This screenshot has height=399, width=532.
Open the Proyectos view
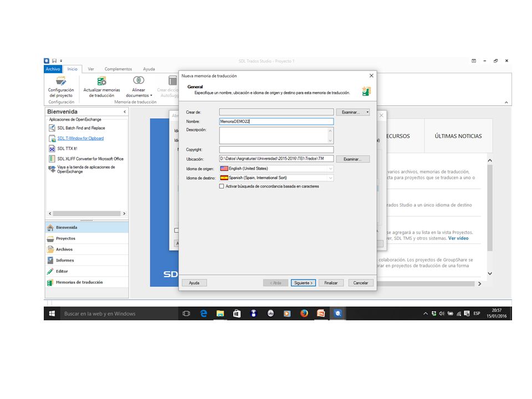[87, 238]
